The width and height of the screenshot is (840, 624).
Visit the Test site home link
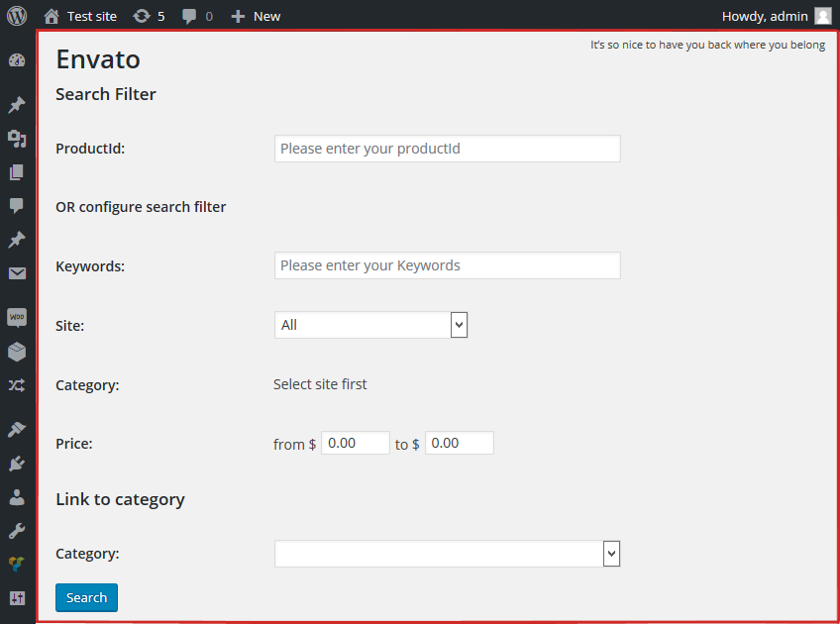tap(80, 16)
